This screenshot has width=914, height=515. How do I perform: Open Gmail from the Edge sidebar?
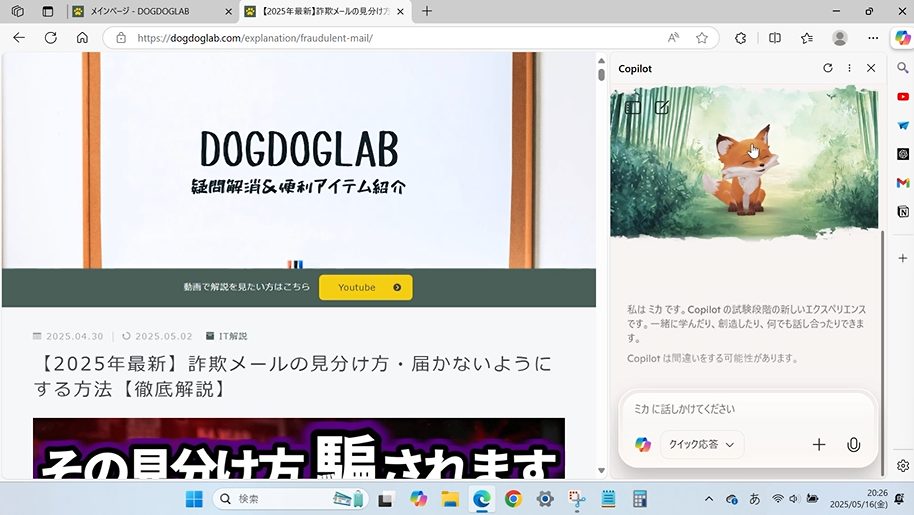click(x=903, y=183)
